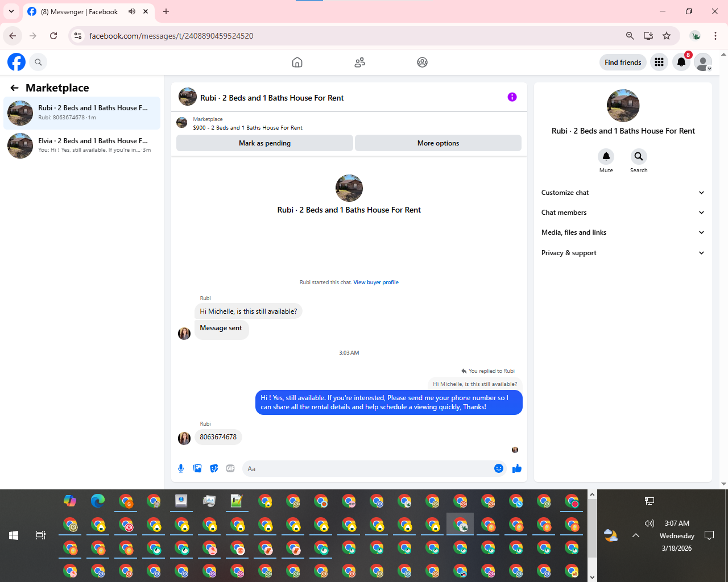Click the Find friends button
The image size is (728, 582).
[x=623, y=63]
